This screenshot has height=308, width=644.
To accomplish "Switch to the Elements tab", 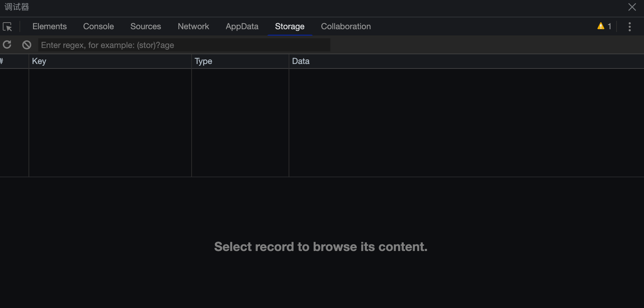I will tap(49, 26).
